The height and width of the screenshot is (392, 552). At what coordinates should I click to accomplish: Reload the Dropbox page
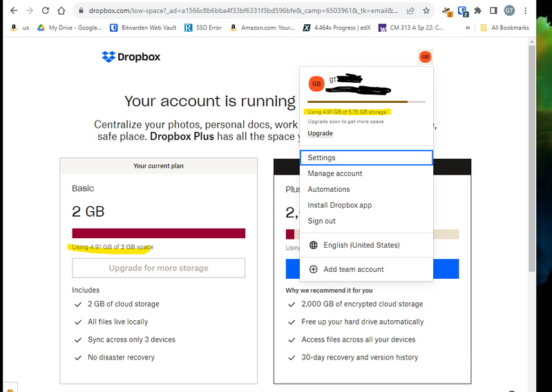pyautogui.click(x=46, y=10)
